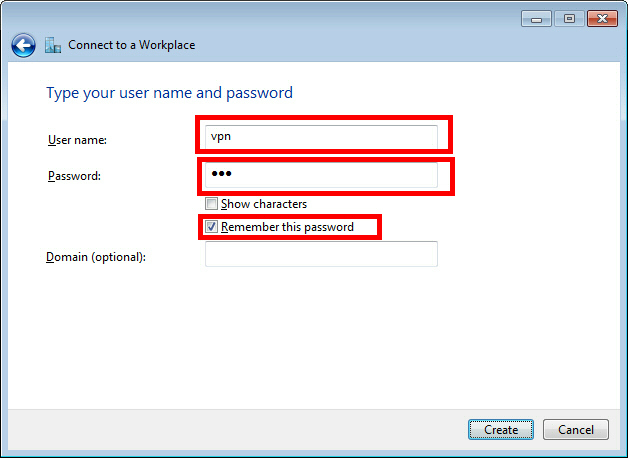The image size is (628, 458).
Task: Click the 'User name:' label
Action: (x=77, y=140)
